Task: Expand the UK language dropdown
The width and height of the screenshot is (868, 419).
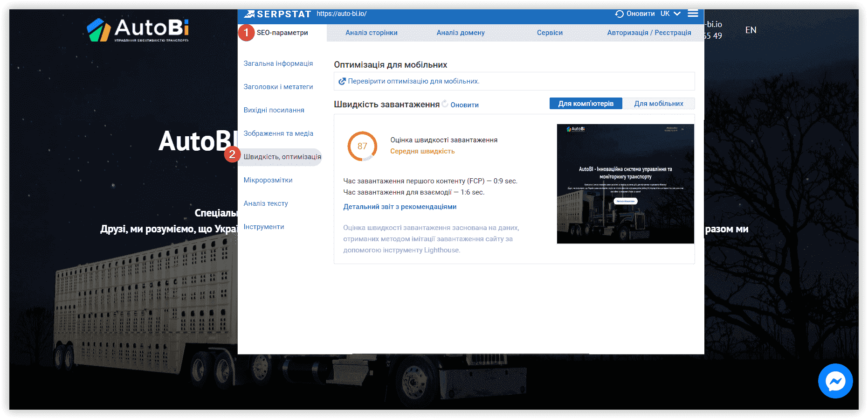Action: tap(670, 14)
